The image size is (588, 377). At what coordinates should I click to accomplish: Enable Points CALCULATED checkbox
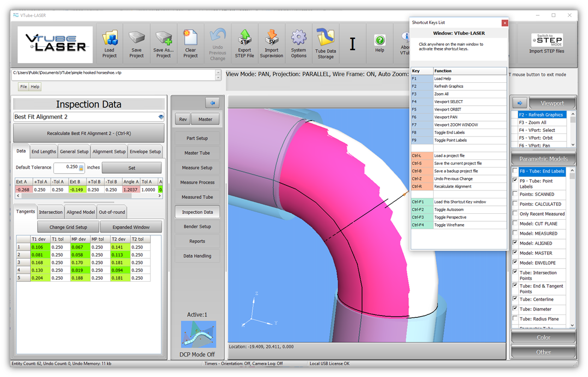point(515,203)
